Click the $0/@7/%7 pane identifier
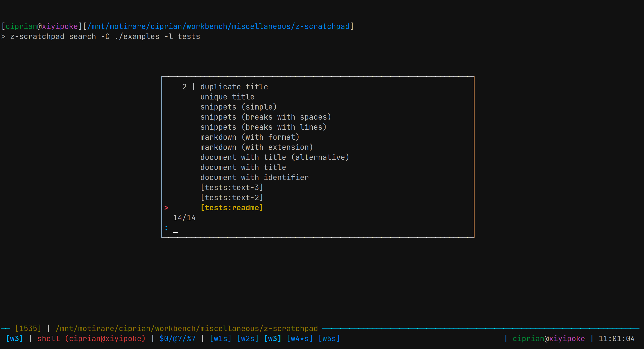 tap(177, 339)
